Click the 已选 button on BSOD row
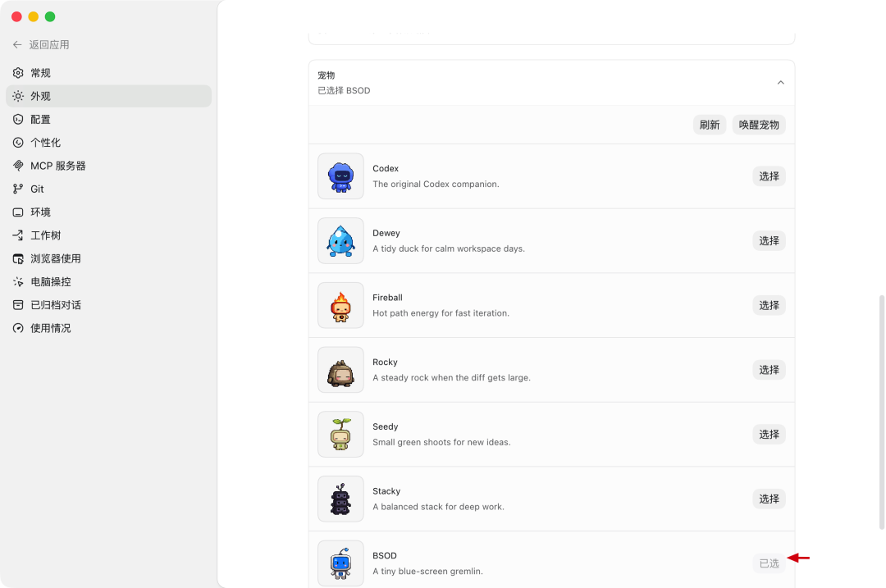The width and height of the screenshot is (886, 588). (769, 563)
